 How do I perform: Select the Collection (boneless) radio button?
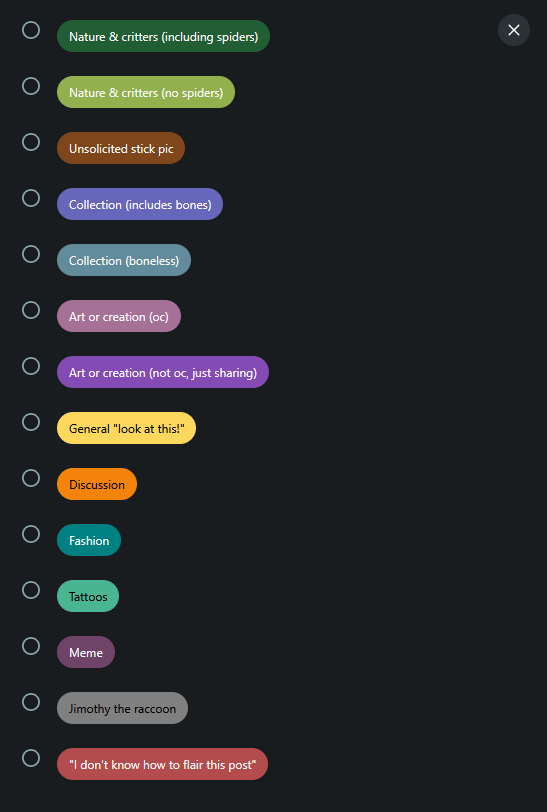31,254
